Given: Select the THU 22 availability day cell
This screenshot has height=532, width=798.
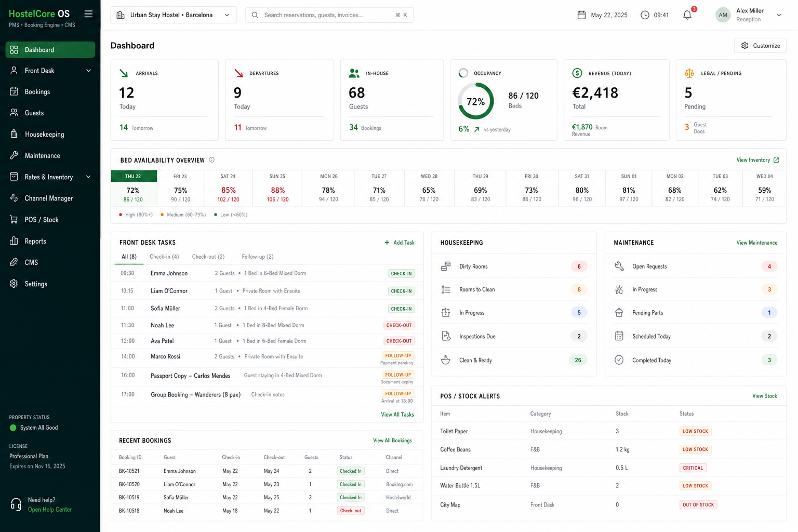Looking at the screenshot, I should [x=133, y=188].
